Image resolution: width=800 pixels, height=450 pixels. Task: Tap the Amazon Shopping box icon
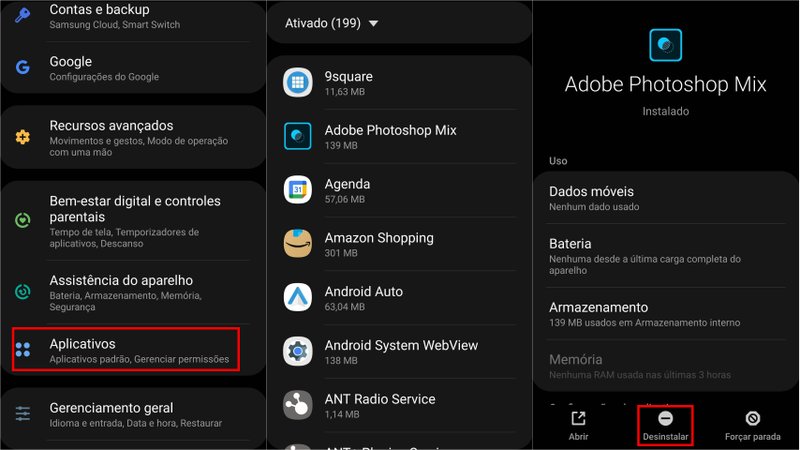point(297,243)
